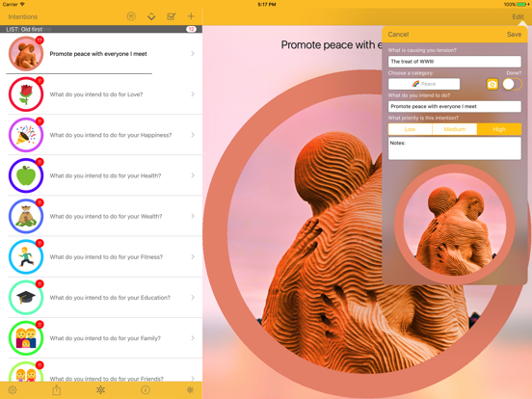Open settings gear in bottom toolbar
Image resolution: width=532 pixels, height=399 pixels.
[13, 389]
